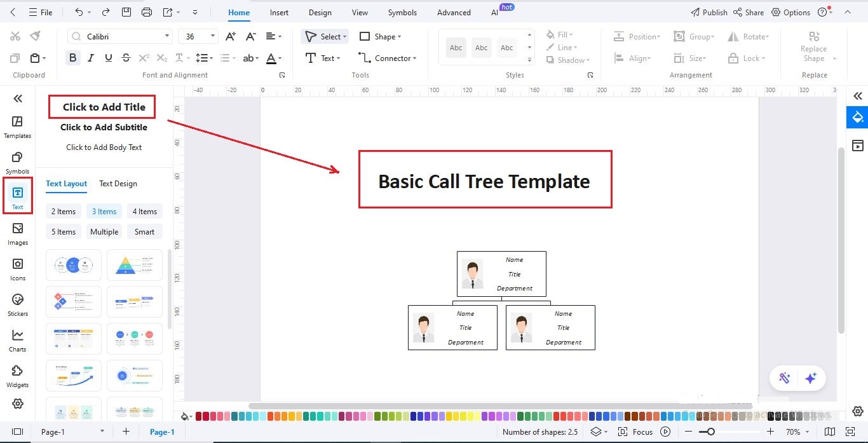
Task: Toggle Italic formatting
Action: click(x=91, y=58)
